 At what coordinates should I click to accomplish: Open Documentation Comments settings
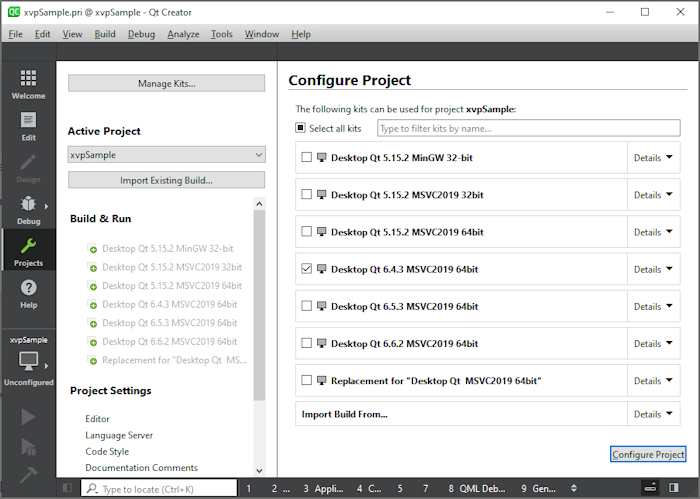[x=141, y=468]
